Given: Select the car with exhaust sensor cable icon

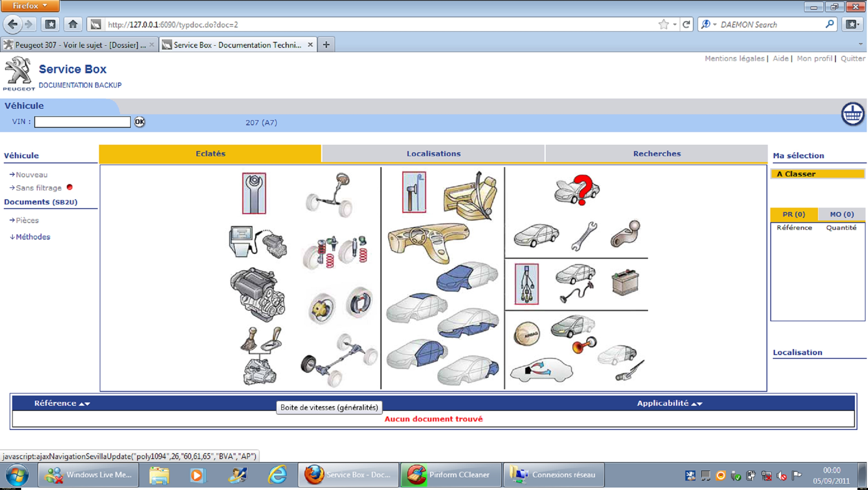Looking at the screenshot, I should coord(575,283).
